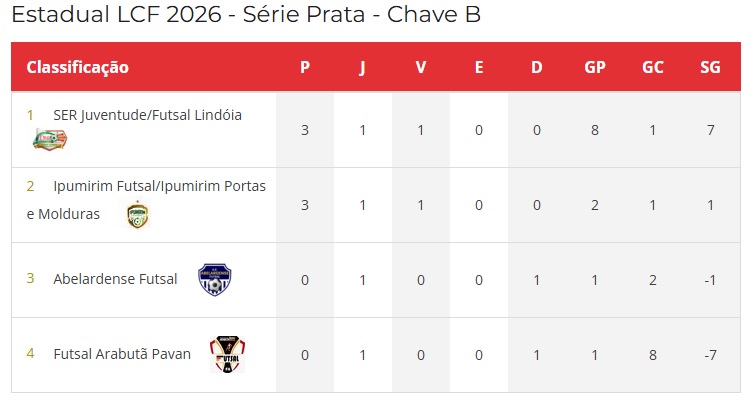
Task: Click the E draws column header
Action: [x=479, y=67]
